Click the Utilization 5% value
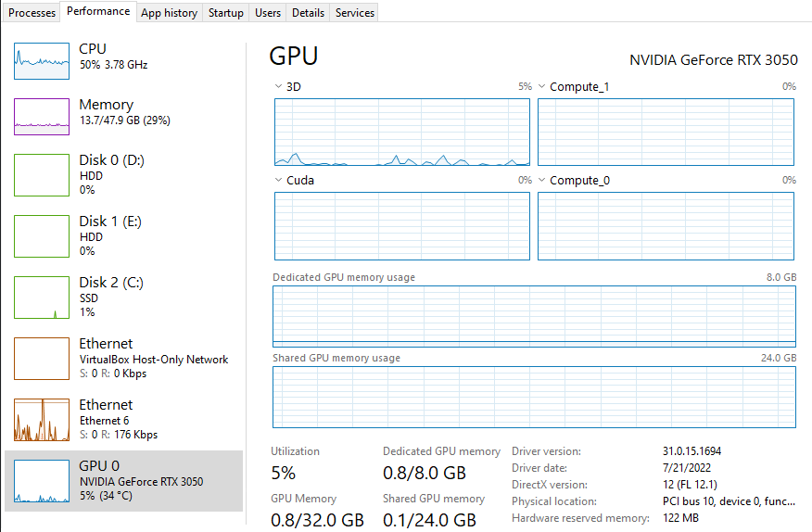 point(284,473)
